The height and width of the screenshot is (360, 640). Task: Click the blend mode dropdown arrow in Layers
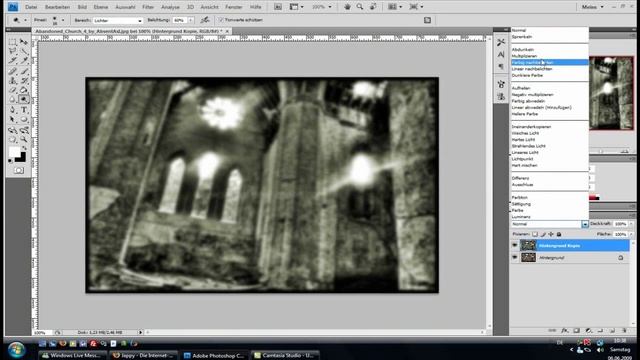tap(585, 224)
